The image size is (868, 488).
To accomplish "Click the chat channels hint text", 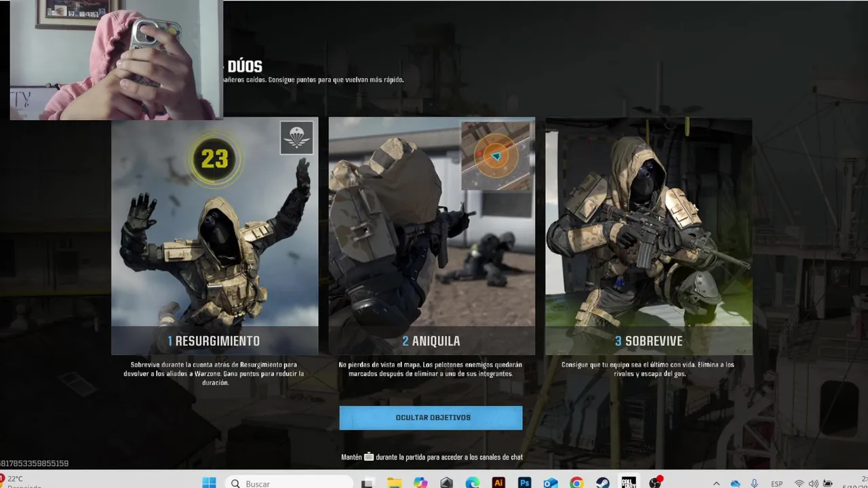I will pyautogui.click(x=432, y=457).
